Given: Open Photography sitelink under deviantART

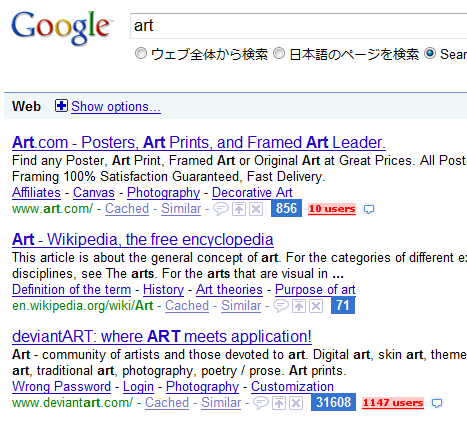Looking at the screenshot, I should [202, 387].
